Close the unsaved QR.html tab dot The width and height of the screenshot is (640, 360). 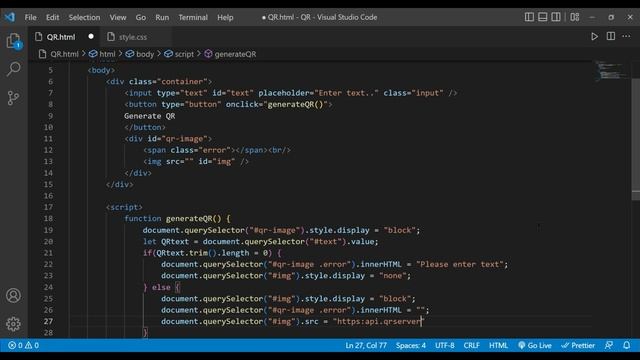point(91,36)
